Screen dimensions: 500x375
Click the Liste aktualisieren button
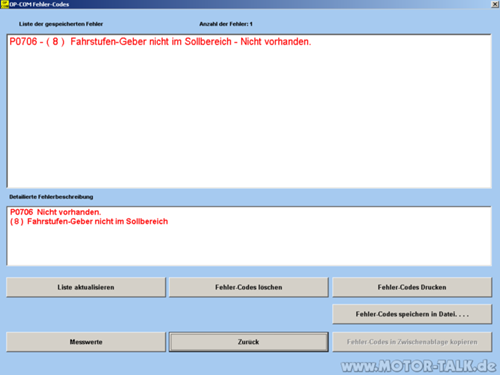tap(86, 287)
